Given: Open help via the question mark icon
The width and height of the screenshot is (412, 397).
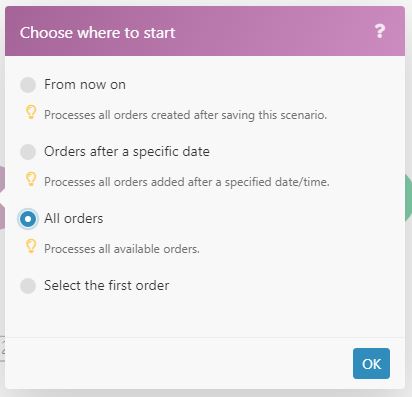Looking at the screenshot, I should click(380, 31).
